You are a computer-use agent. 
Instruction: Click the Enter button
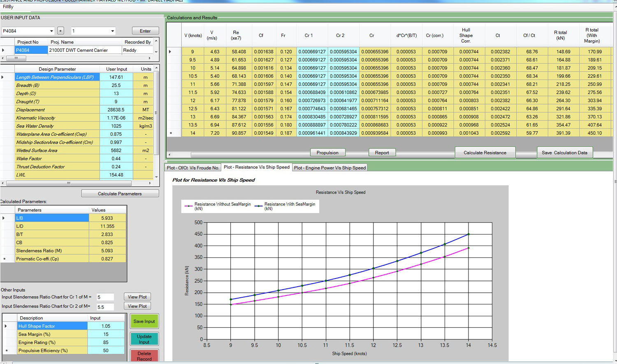coord(145,31)
